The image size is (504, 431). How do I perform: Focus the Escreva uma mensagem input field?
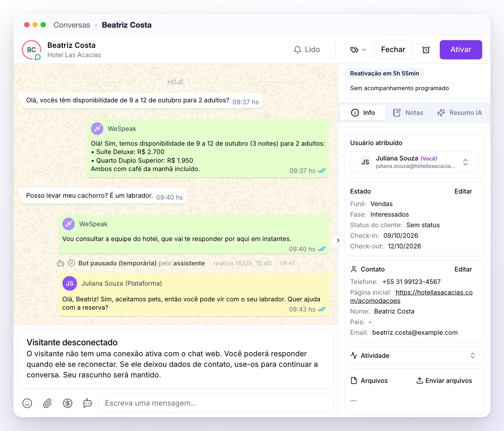pos(216,403)
